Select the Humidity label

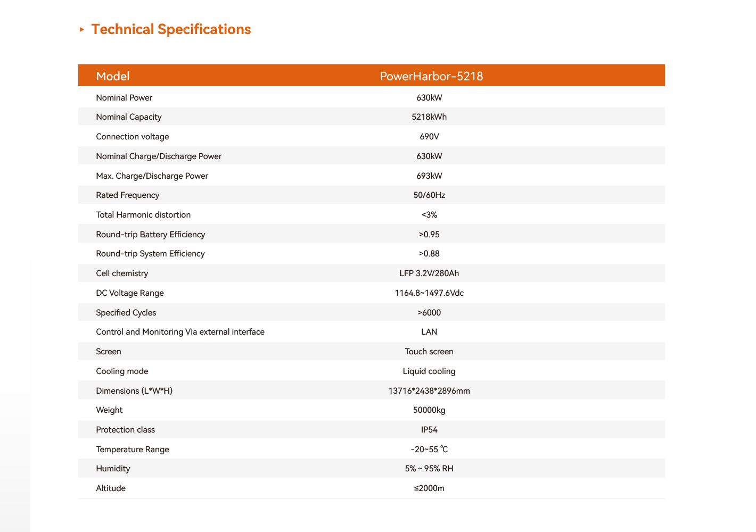coord(113,469)
